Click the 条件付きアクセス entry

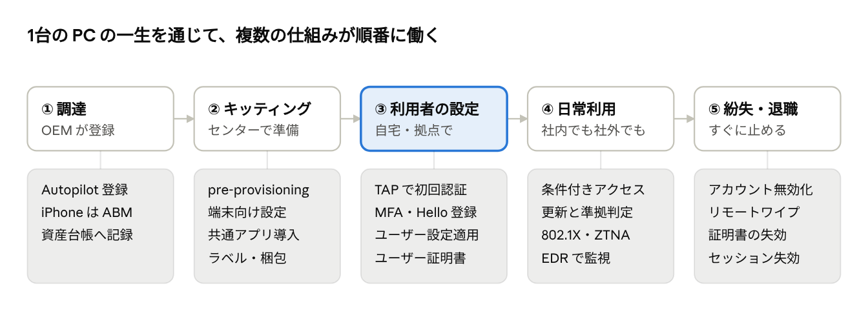(593, 190)
